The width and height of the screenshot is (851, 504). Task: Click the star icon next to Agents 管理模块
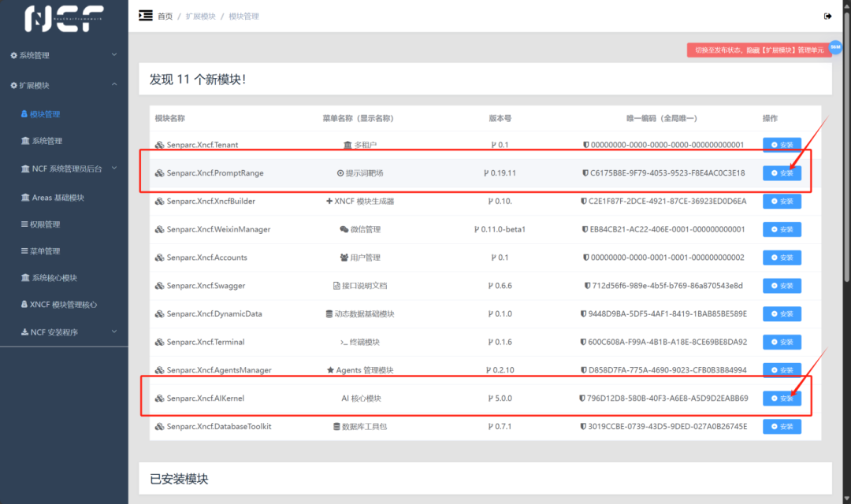[x=330, y=370]
